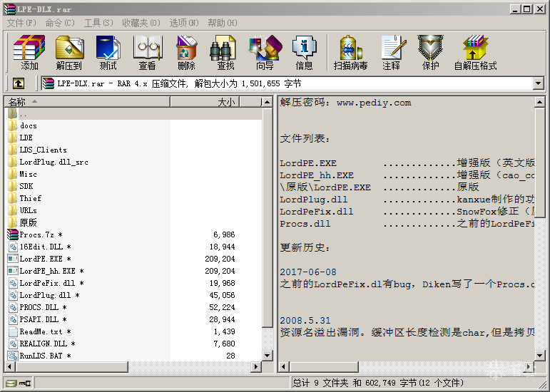Click the 2008.5.31 date in comment

pyautogui.click(x=305, y=321)
